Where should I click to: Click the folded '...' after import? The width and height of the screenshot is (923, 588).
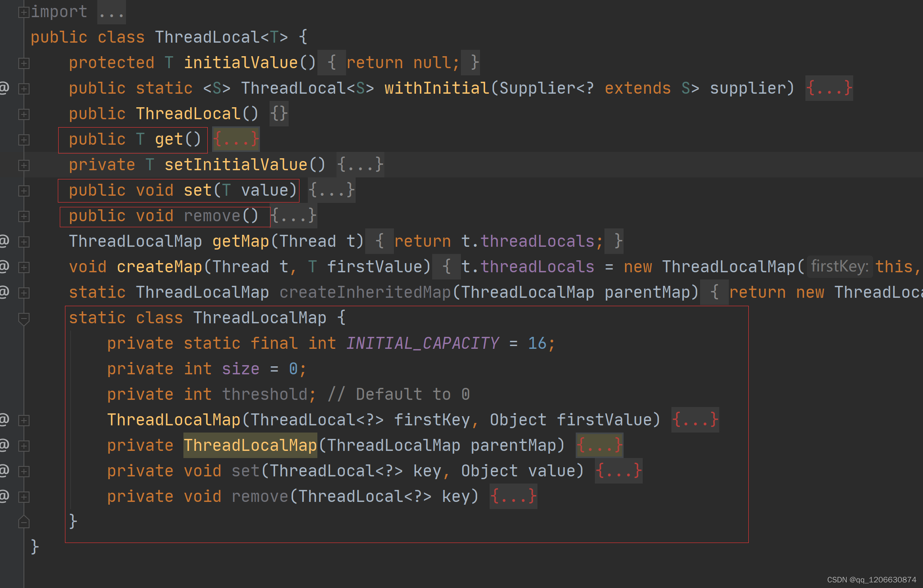click(112, 12)
